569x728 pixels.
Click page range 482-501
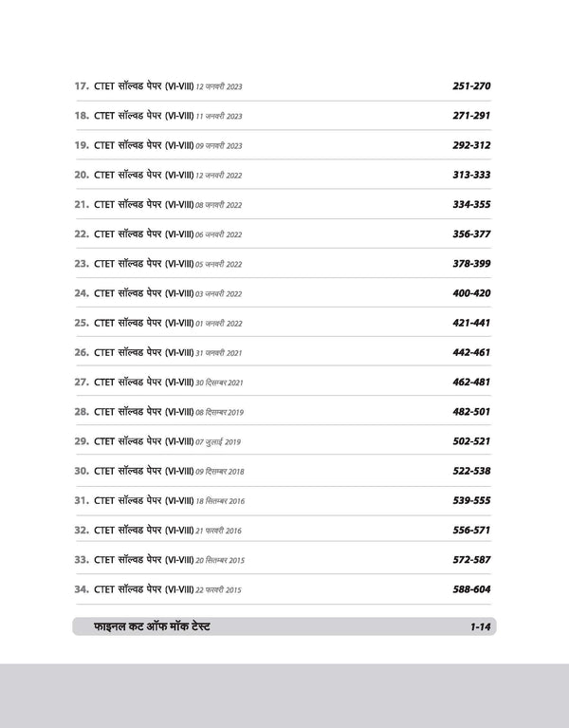click(470, 411)
